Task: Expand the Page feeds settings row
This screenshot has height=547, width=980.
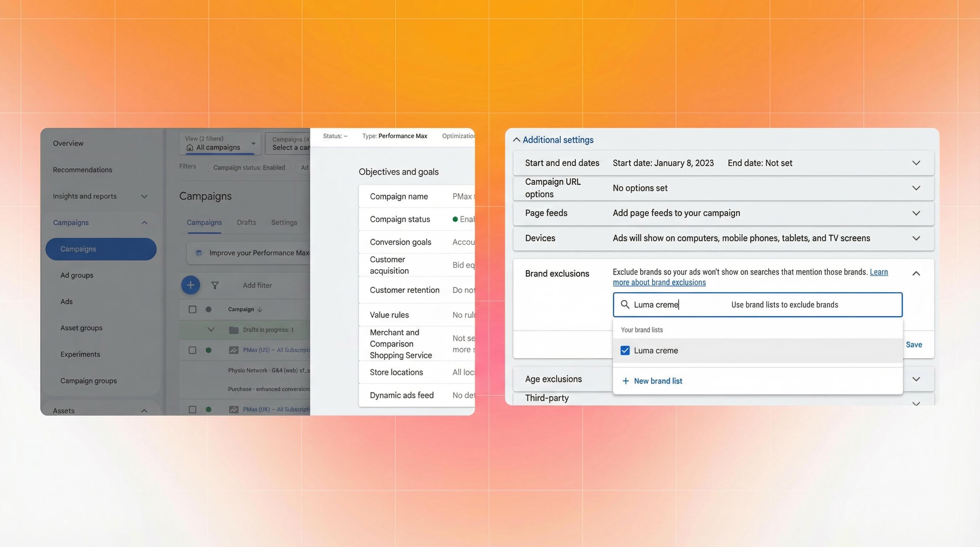Action: point(917,213)
